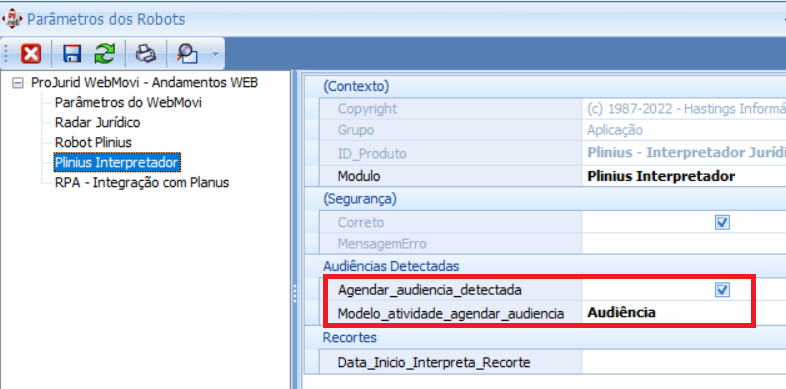Click the Recortes category header

tap(349, 337)
